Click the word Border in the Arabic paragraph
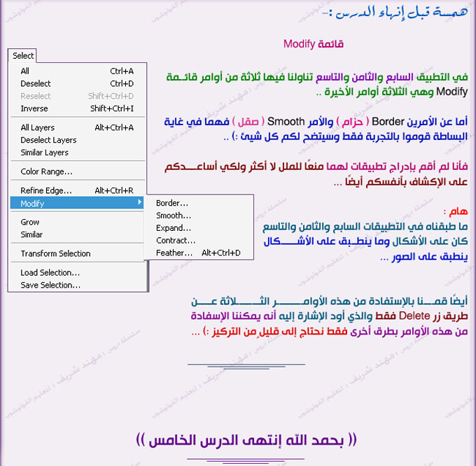 388,122
